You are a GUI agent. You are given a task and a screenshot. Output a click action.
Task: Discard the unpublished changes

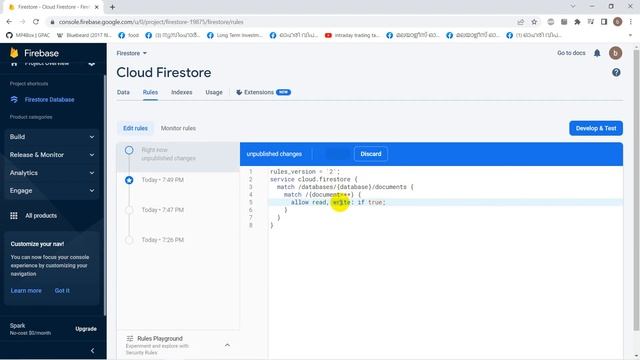(371, 154)
